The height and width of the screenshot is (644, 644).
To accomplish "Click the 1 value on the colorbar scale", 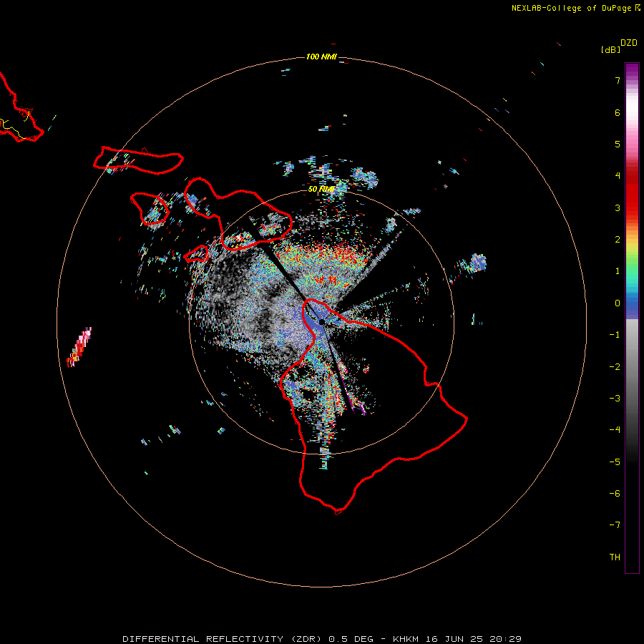I will pos(618,271).
